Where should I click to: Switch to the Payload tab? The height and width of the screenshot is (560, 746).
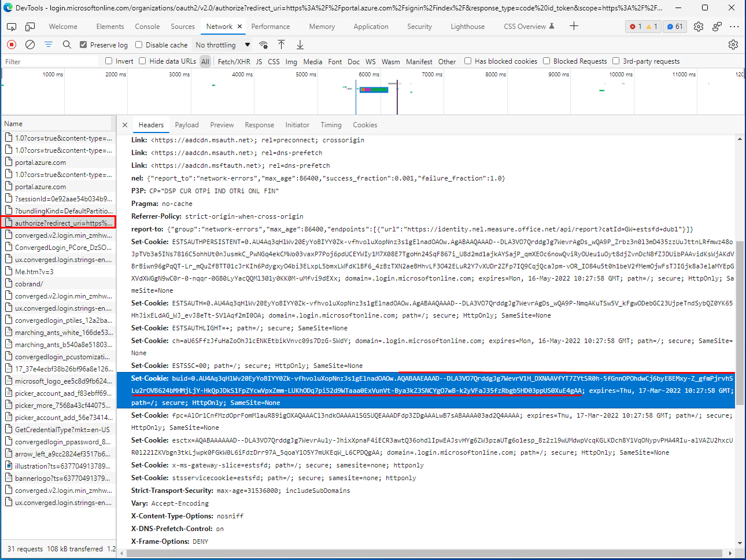[187, 125]
